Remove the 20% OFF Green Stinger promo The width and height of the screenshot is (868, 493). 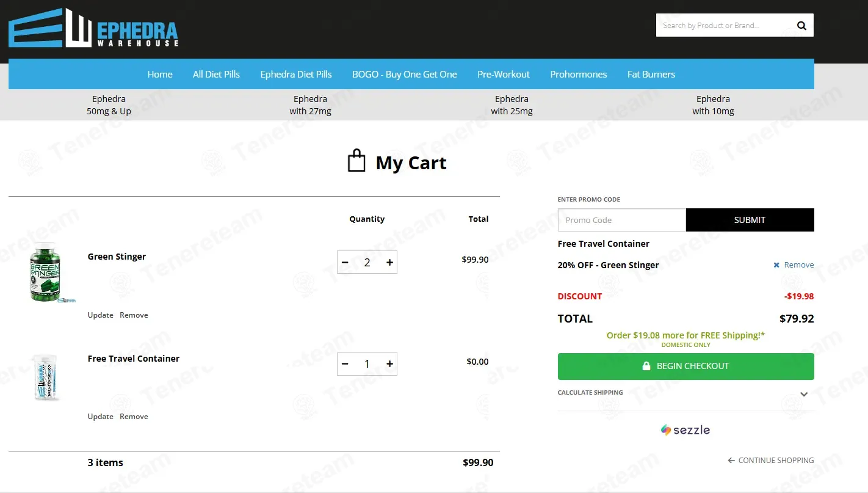click(x=794, y=265)
